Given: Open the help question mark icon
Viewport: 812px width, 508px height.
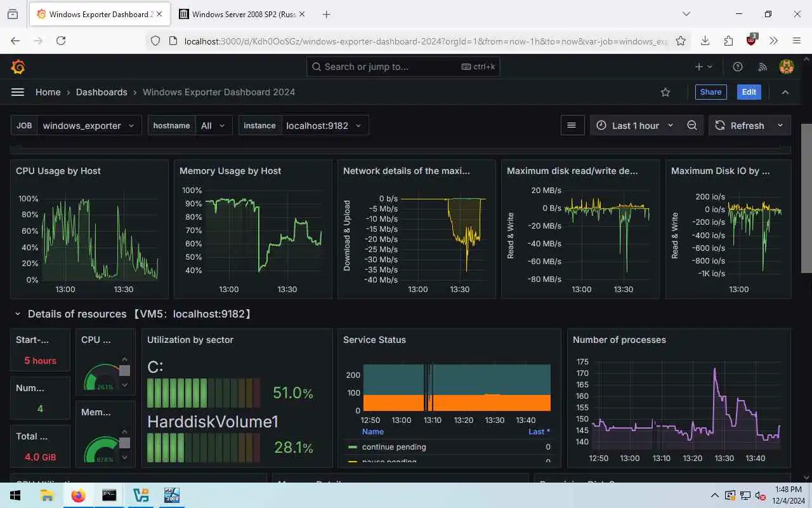Looking at the screenshot, I should (738, 67).
